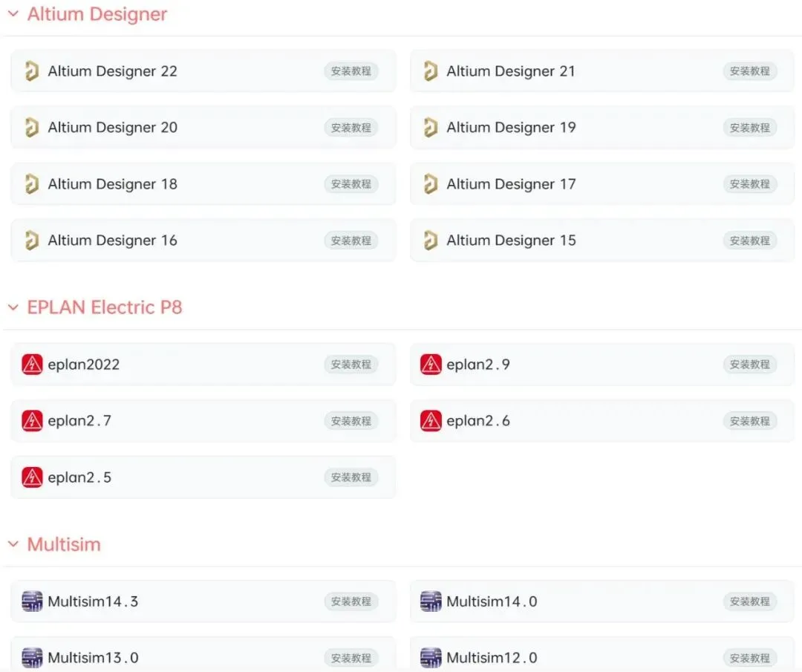Open 安装教程 for Altium Designer 16
Viewport: 802px width, 672px height.
[x=351, y=241]
